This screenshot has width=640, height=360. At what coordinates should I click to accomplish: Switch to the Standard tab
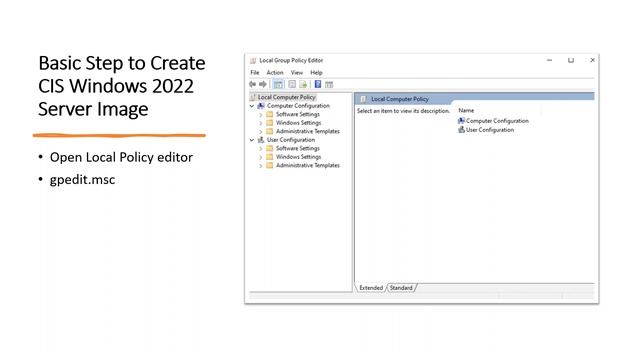coord(401,288)
